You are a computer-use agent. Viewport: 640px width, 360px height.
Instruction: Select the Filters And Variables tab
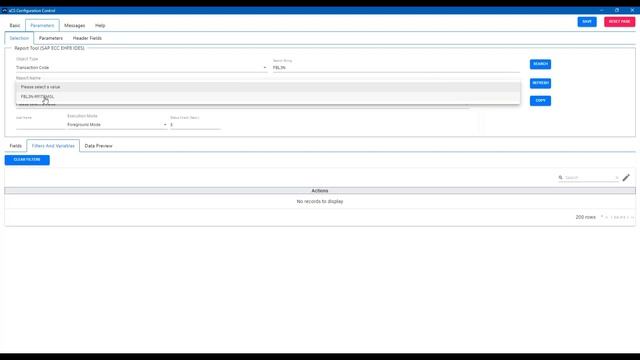pos(53,146)
